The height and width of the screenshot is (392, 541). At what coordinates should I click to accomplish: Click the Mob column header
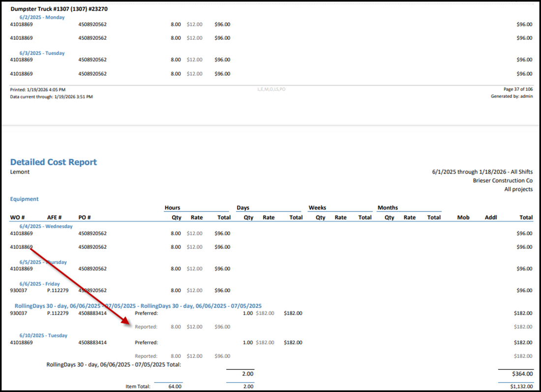coord(463,217)
